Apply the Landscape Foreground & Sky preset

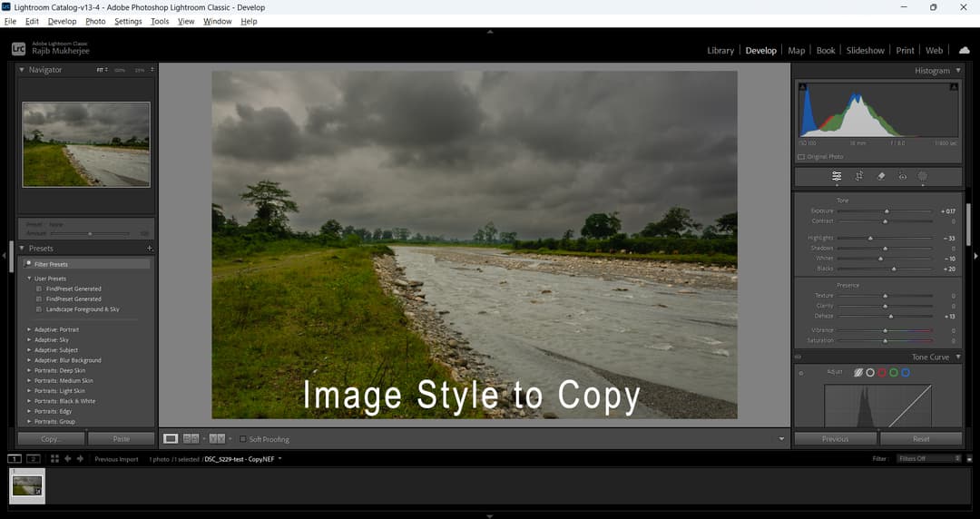83,308
